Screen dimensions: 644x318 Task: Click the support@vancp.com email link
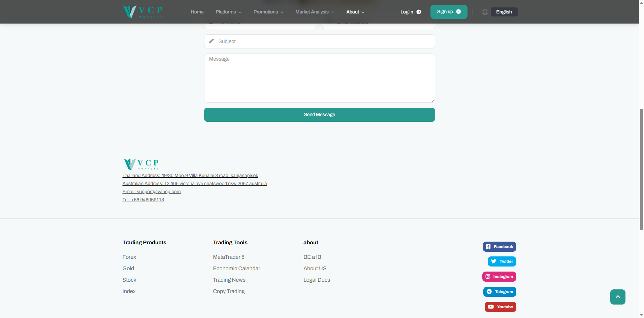pyautogui.click(x=152, y=191)
